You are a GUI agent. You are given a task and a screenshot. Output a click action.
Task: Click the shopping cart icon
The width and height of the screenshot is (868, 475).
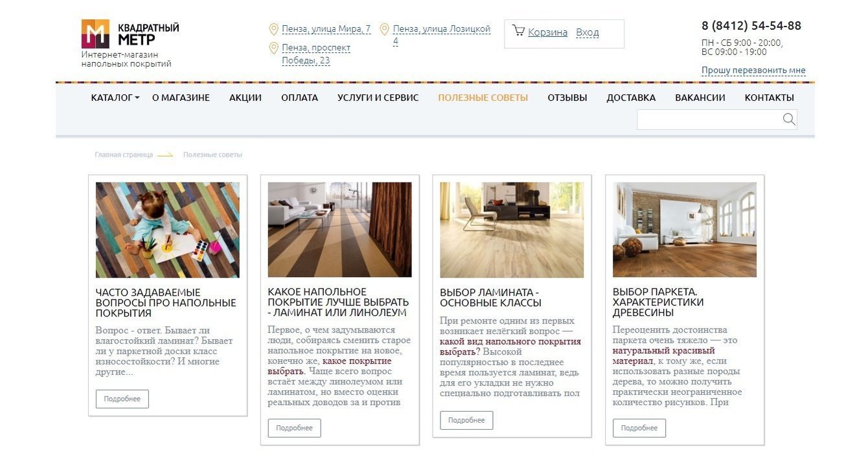(x=518, y=30)
